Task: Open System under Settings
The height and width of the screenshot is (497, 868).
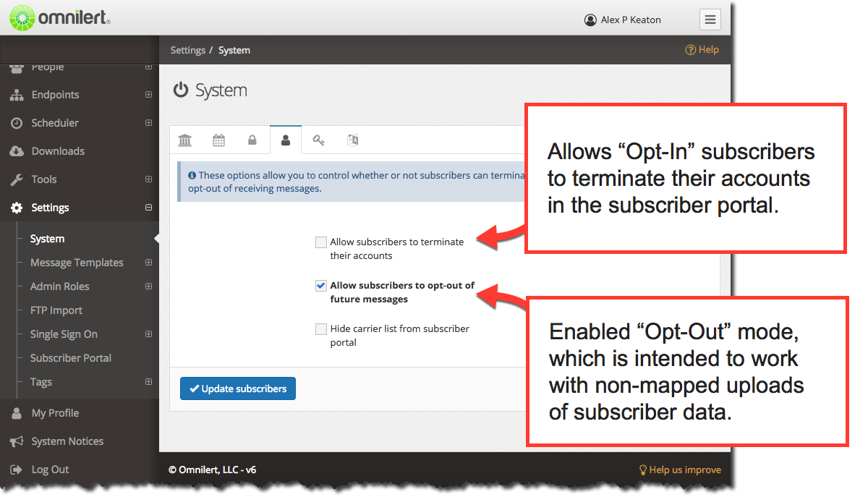Action: tap(47, 239)
